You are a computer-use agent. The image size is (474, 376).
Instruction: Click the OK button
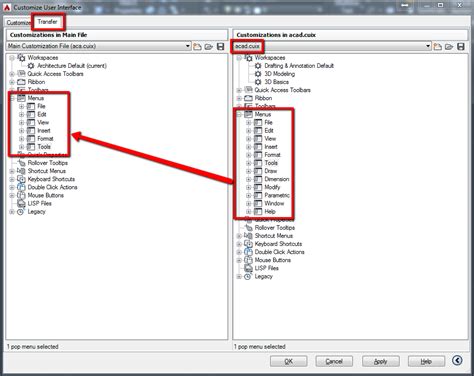[x=289, y=361]
